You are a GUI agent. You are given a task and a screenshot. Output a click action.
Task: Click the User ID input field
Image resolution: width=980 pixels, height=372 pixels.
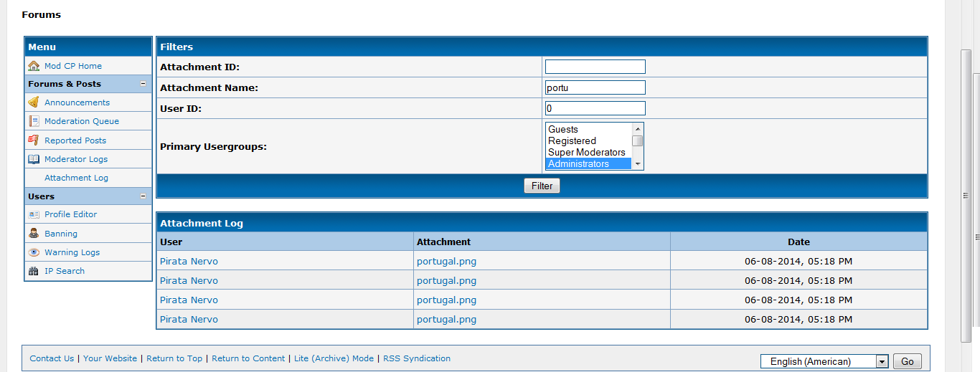coord(595,108)
